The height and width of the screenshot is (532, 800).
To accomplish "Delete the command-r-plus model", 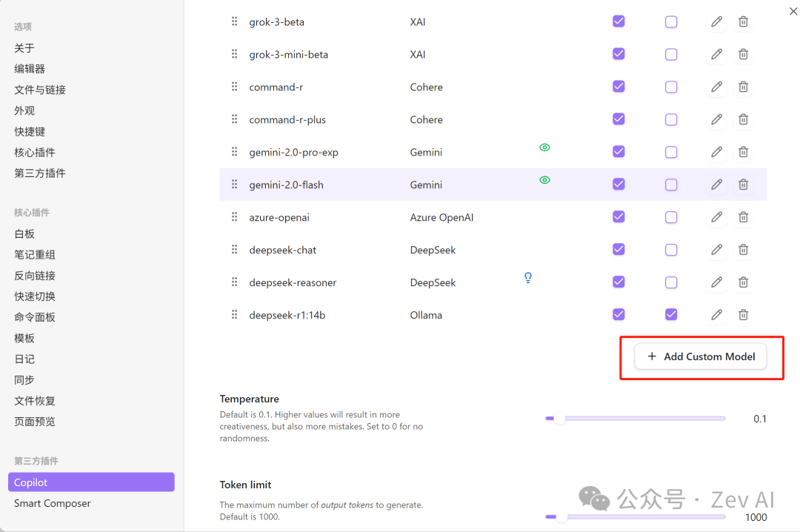I will [x=744, y=119].
